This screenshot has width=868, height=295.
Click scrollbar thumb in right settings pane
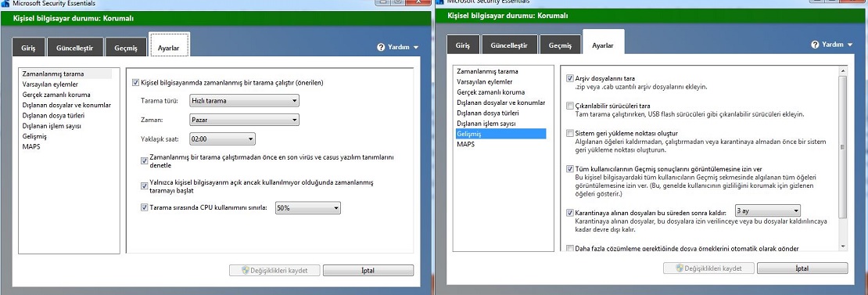tap(843, 147)
